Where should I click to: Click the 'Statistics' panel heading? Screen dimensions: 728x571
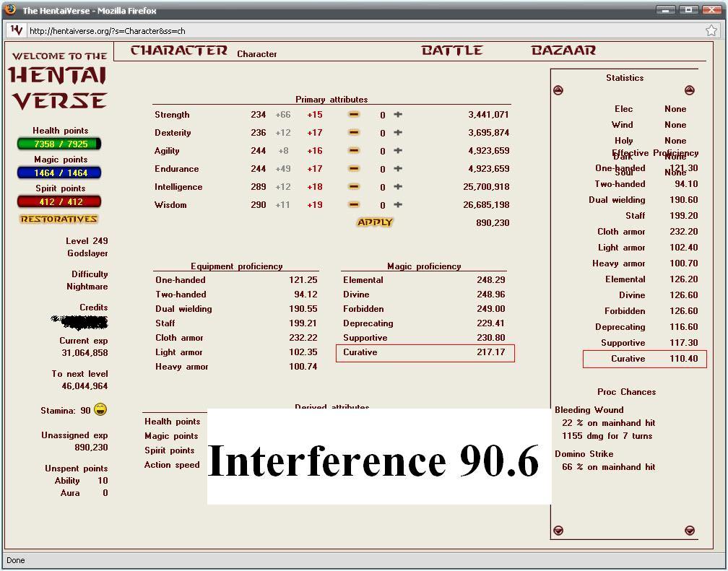(x=625, y=78)
